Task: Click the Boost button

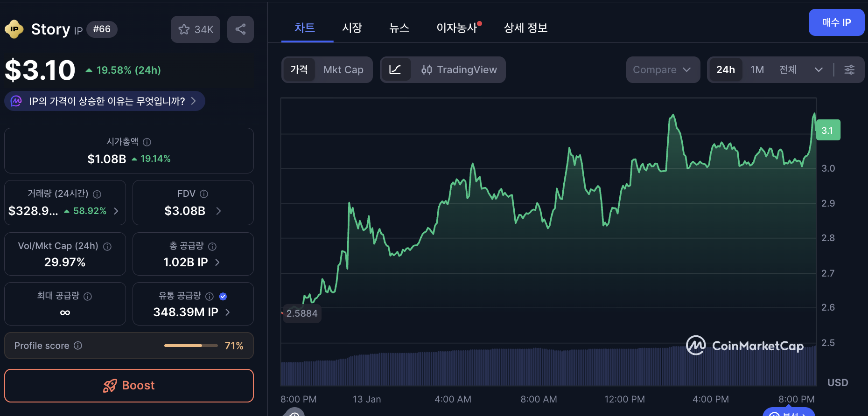Action: (129, 386)
